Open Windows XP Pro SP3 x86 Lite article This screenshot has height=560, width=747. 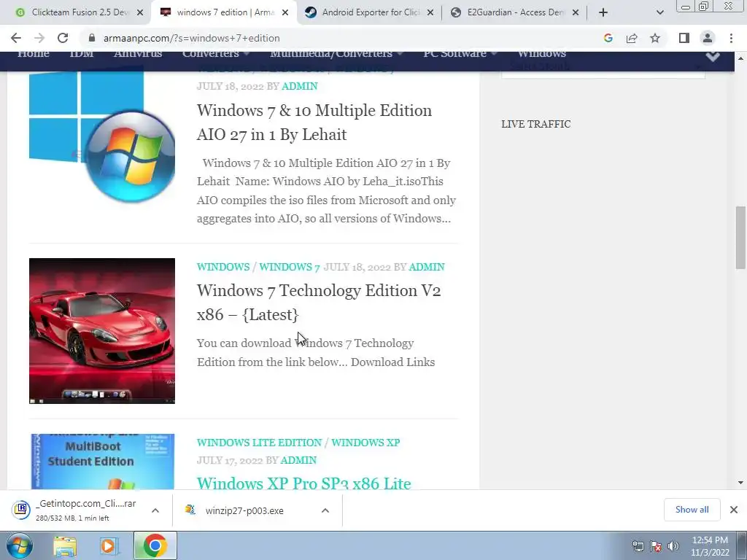tap(304, 483)
